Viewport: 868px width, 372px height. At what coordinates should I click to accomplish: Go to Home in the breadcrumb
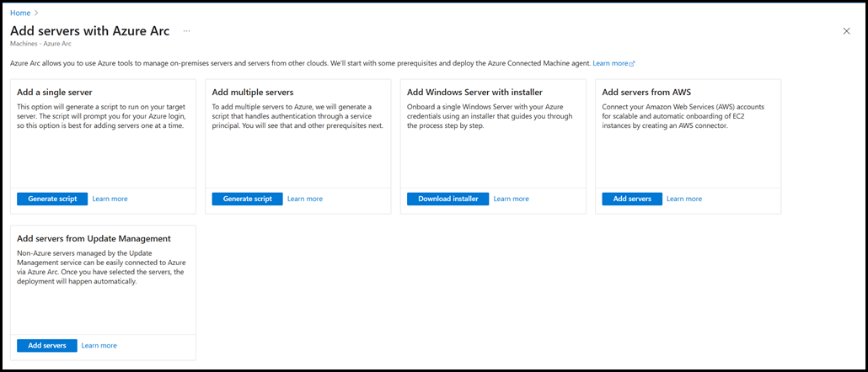pyautogui.click(x=20, y=13)
